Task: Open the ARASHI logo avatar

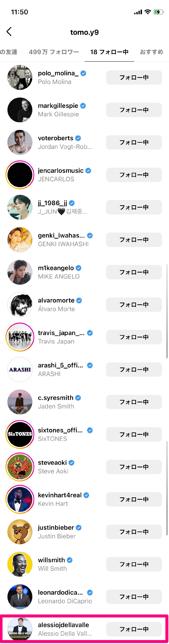Action: tap(20, 369)
